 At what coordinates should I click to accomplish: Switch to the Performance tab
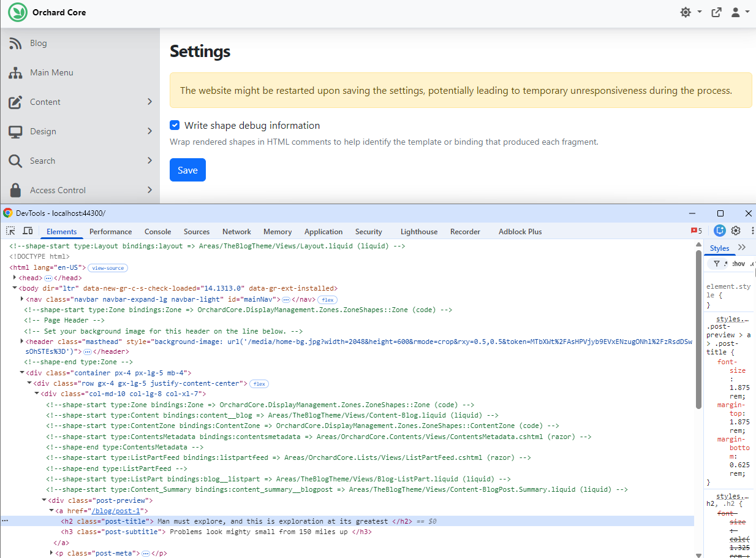111,232
